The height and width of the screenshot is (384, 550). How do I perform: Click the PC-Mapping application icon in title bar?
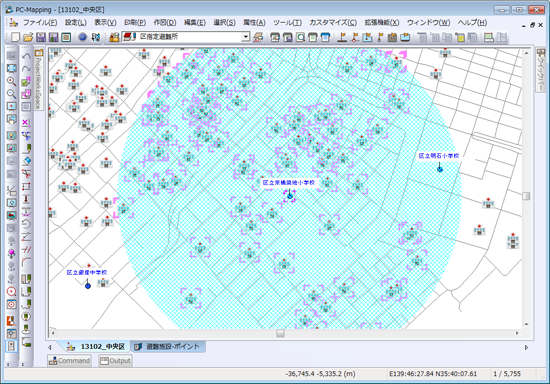click(9, 9)
